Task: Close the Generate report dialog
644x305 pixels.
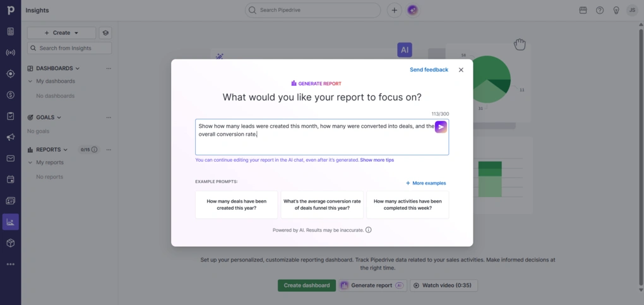Action: [461, 70]
